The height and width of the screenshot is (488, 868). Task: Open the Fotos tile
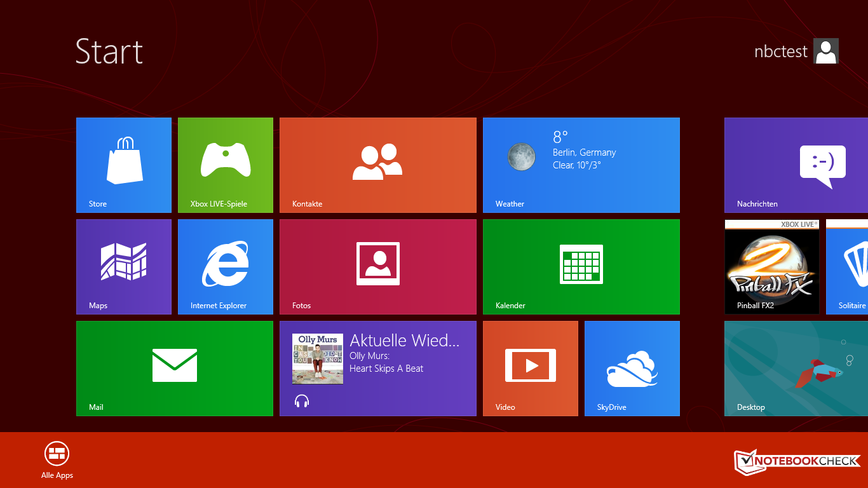coord(378,266)
